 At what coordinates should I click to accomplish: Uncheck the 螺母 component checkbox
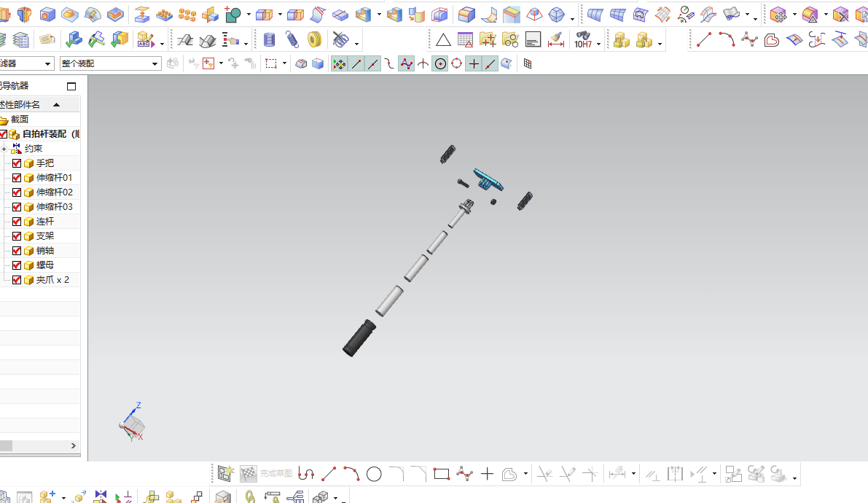coord(17,265)
